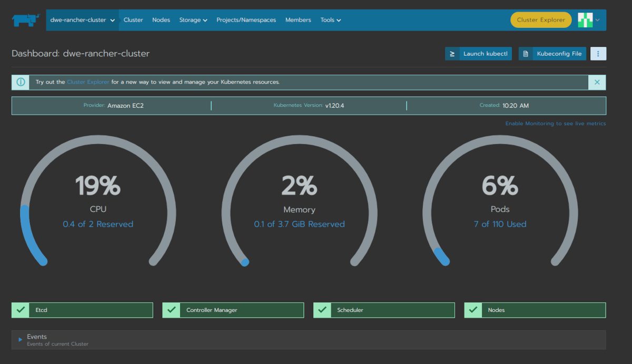Image resolution: width=632 pixels, height=364 pixels.
Task: Click the Kubernetes version v1.20.4
Action: (x=334, y=106)
